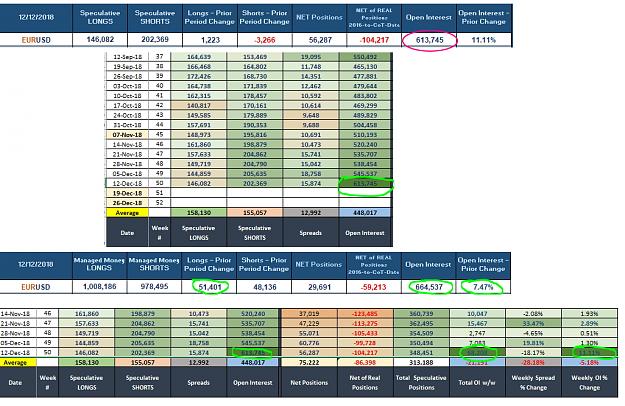Click the 348,451 speculative positions cell
Screen dimensions: 625x406
click(421, 353)
